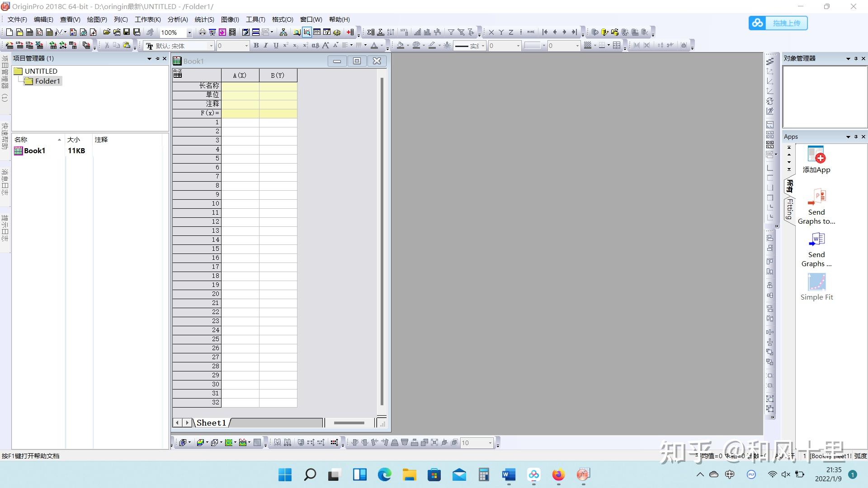The height and width of the screenshot is (488, 868).
Task: Toggle Bold text formatting
Action: (256, 45)
